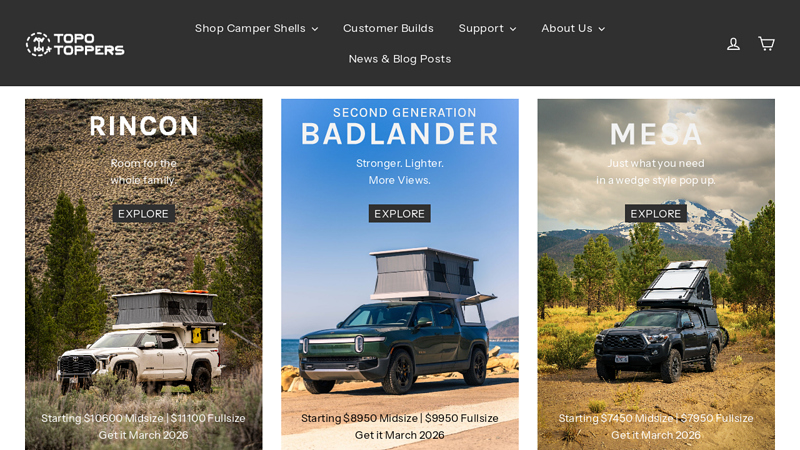This screenshot has width=800, height=450.
Task: Click EXPLORE on the Rincon card
Action: point(143,214)
